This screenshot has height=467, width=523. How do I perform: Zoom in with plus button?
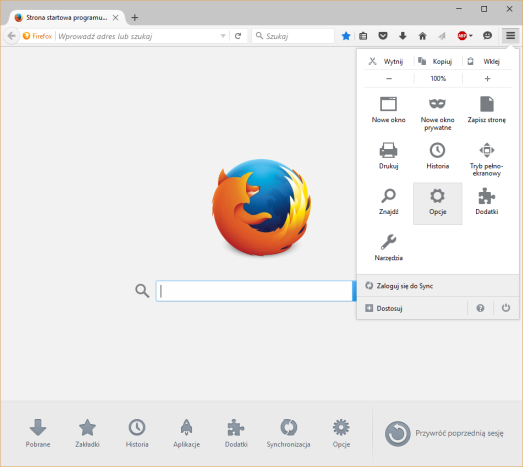[487, 79]
